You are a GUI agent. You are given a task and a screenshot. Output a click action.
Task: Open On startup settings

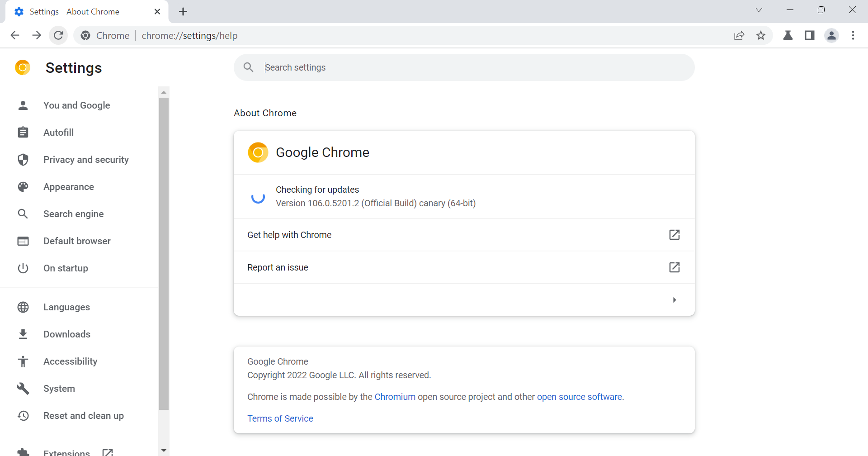[x=66, y=268]
